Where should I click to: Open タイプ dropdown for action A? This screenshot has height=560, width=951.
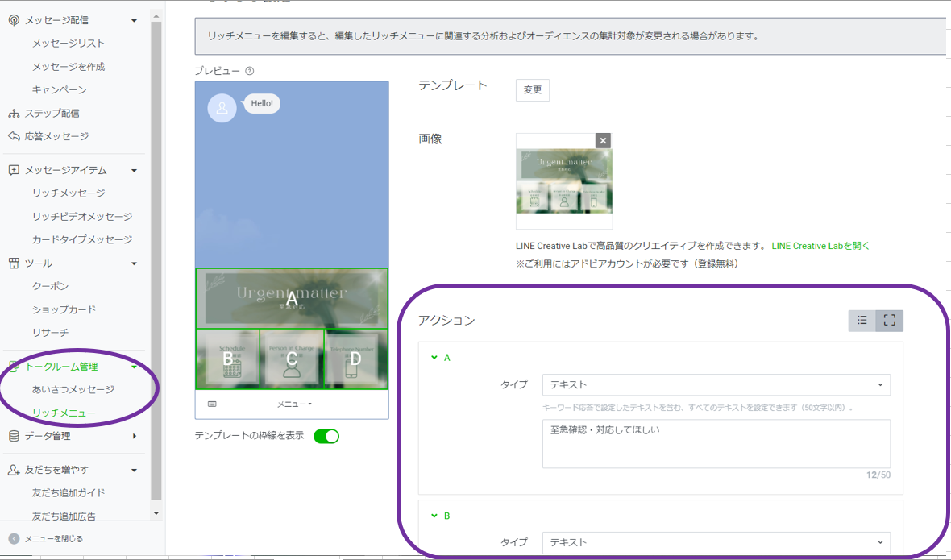click(x=716, y=385)
